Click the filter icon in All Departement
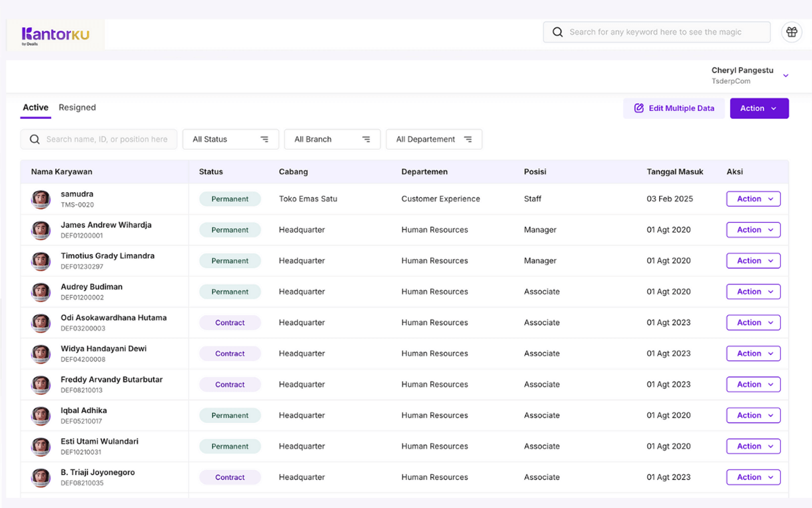The image size is (812, 508). pos(468,140)
